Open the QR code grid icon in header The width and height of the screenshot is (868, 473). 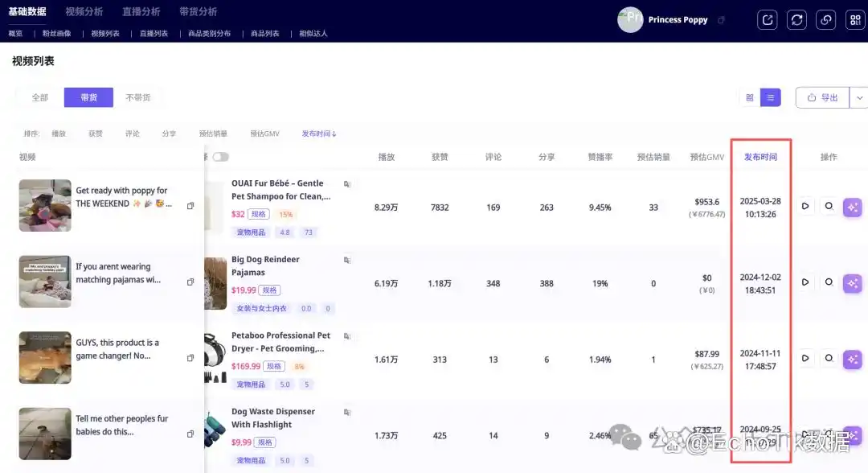tap(854, 20)
